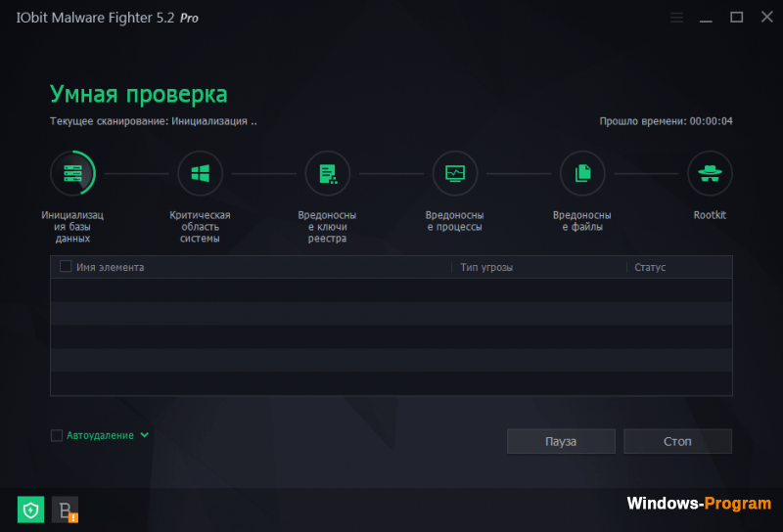
Task: Click the Вредоносные ключи реестра label
Action: point(327,227)
